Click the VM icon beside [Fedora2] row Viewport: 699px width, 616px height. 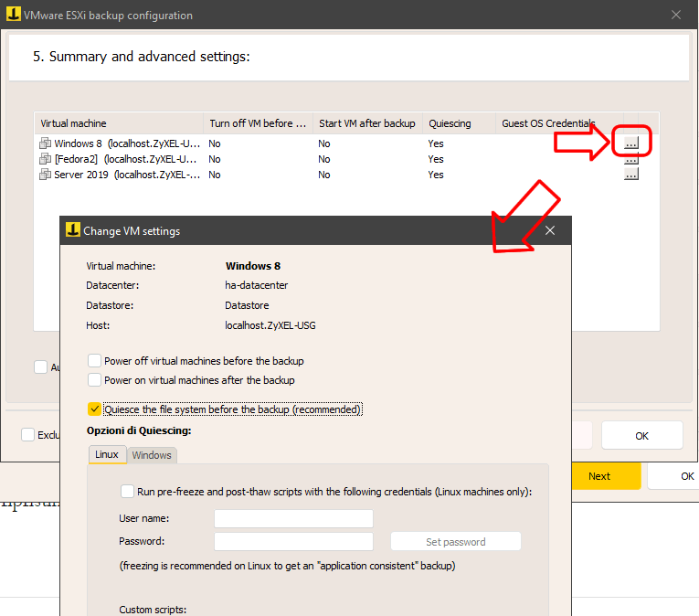[x=45, y=159]
